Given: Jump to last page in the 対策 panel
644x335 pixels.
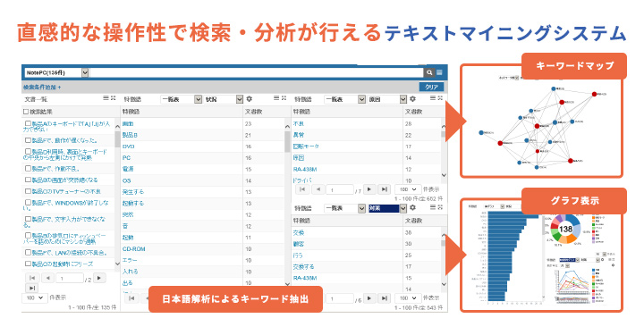Looking at the screenshot, I should click(x=384, y=298).
